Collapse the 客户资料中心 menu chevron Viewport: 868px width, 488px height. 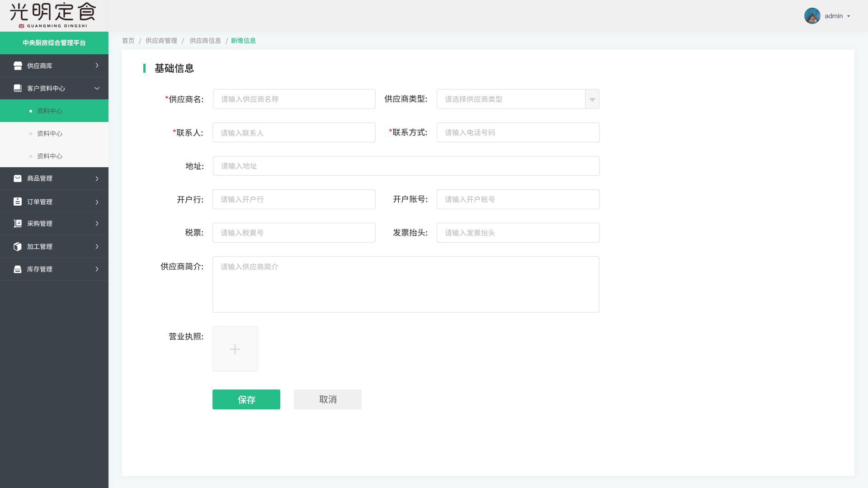tap(97, 88)
